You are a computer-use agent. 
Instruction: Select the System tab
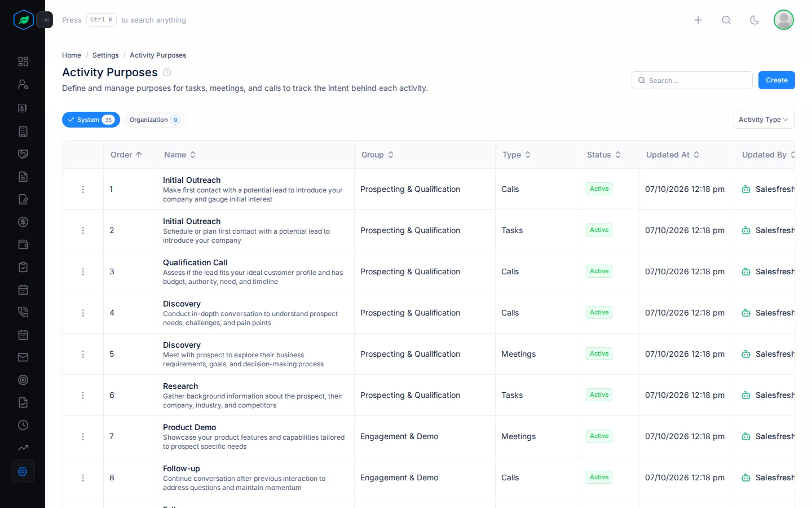click(x=91, y=120)
